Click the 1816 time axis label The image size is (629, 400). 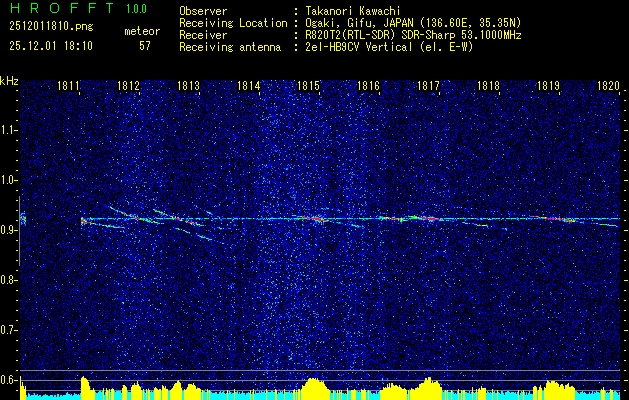(368, 85)
